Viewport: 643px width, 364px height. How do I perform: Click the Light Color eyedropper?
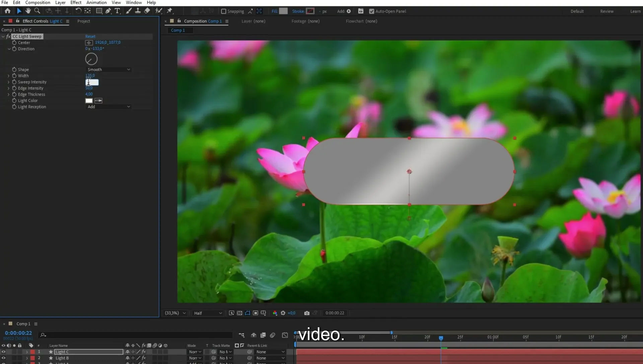[98, 100]
